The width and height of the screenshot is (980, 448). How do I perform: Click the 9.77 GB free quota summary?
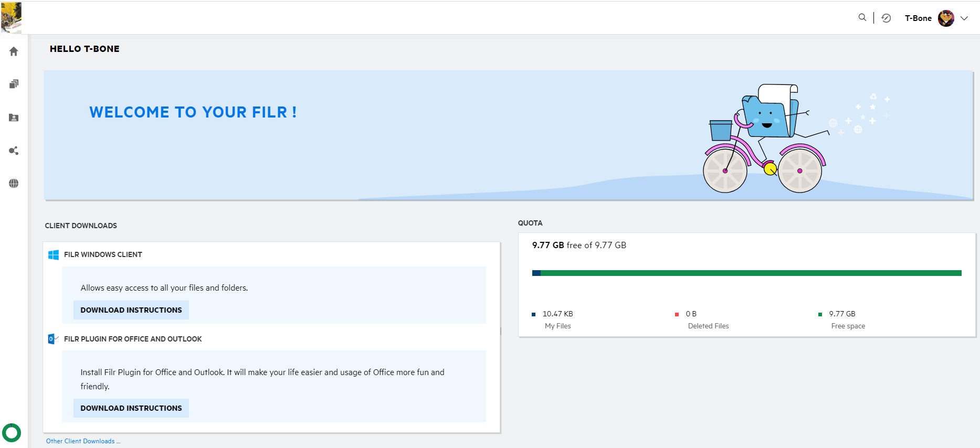click(579, 245)
